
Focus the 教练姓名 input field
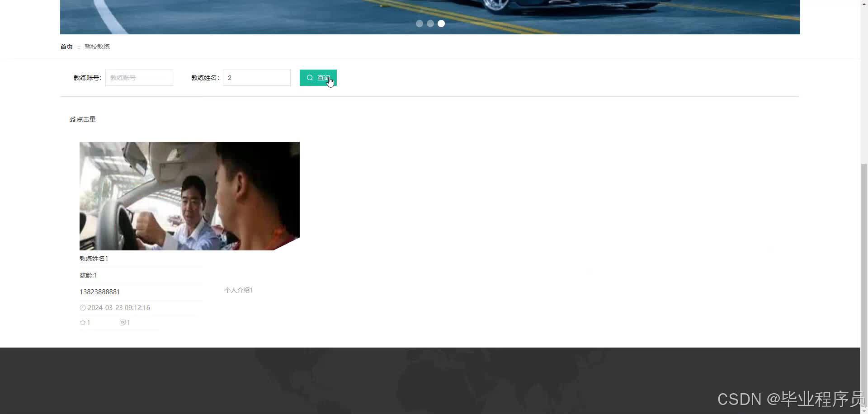pyautogui.click(x=257, y=78)
